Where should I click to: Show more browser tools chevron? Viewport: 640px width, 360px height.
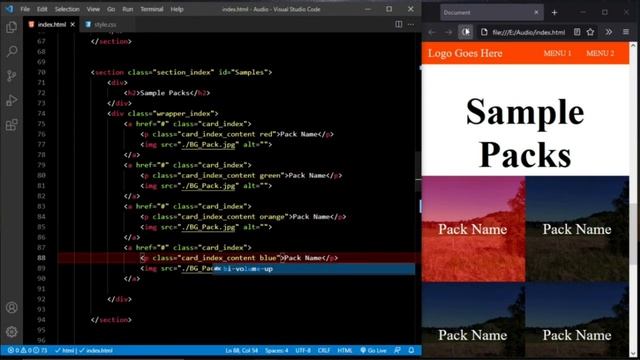pos(609,32)
